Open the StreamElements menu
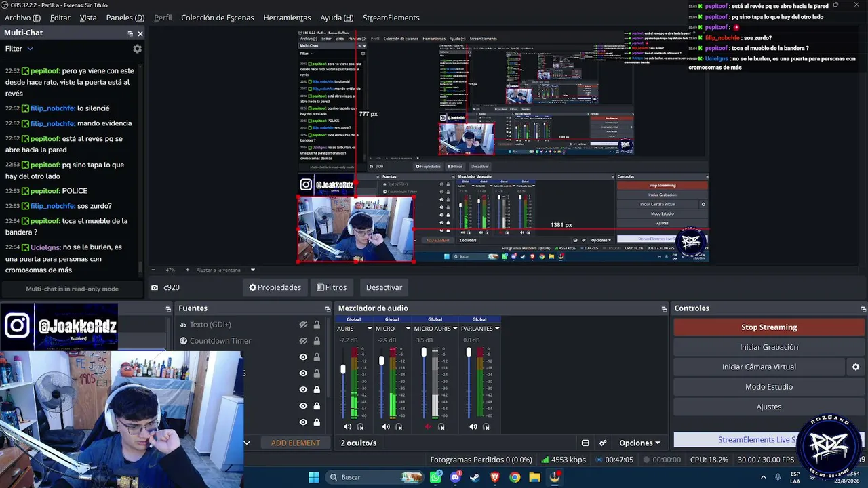The width and height of the screenshot is (868, 488). pos(391,18)
